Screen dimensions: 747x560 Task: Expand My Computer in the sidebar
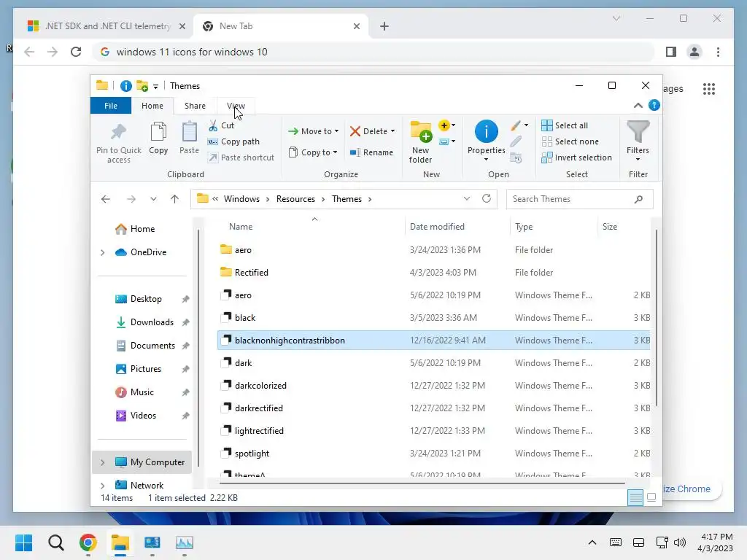(102, 462)
